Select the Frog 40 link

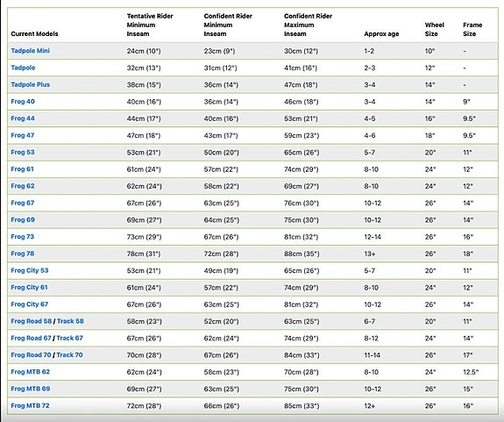pos(23,102)
